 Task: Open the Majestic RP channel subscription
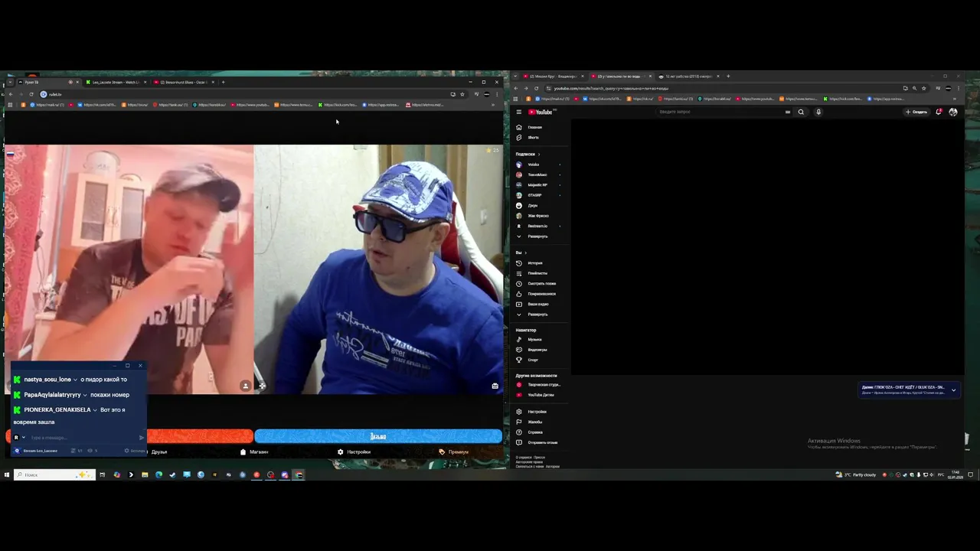[540, 185]
